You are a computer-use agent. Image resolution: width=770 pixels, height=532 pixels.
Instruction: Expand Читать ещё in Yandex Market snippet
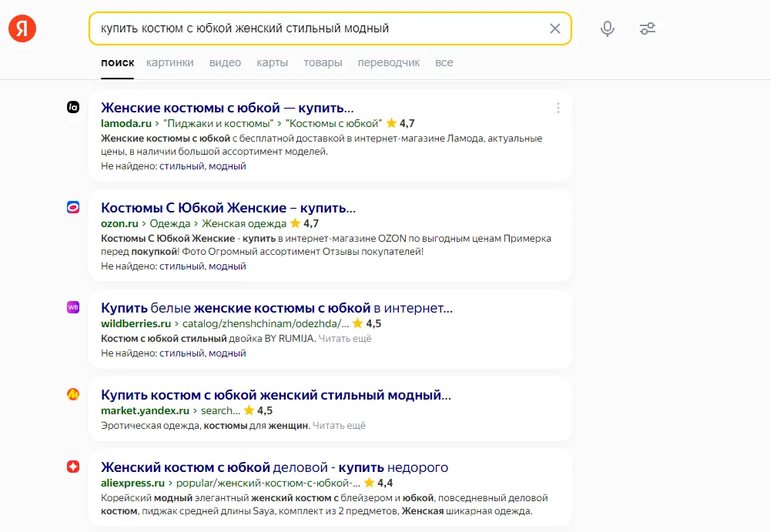(x=339, y=426)
